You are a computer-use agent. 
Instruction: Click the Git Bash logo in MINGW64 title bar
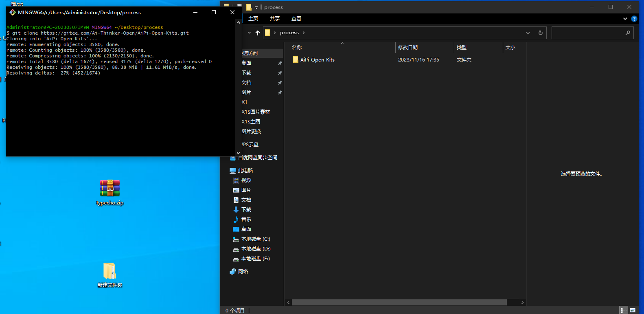pyautogui.click(x=13, y=12)
